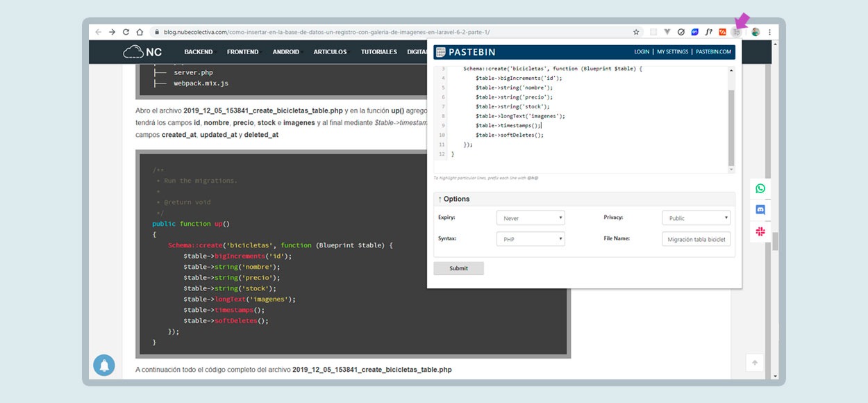This screenshot has width=868, height=403.
Task: Click 'webpack.mix.js' in the file tree
Action: (201, 83)
